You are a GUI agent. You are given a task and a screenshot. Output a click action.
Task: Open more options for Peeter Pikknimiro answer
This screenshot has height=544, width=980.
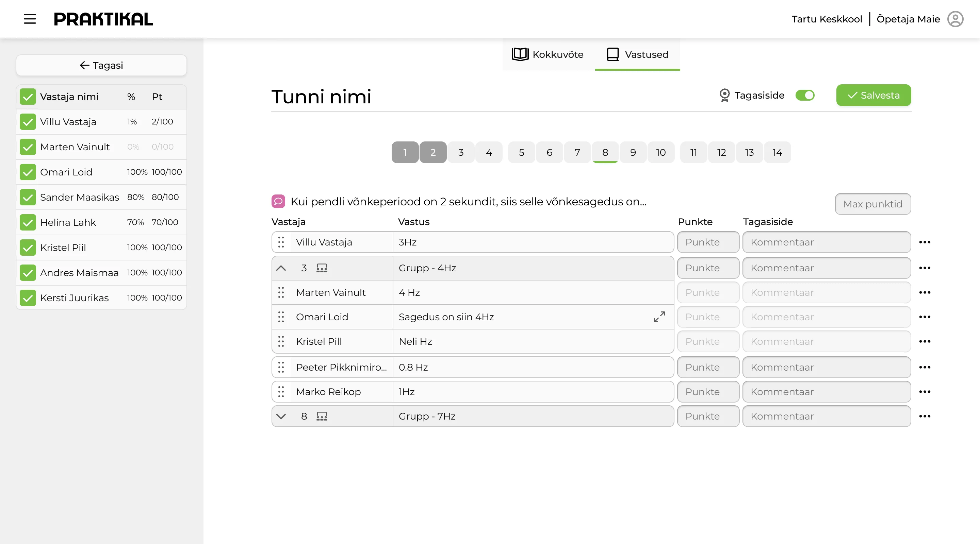(925, 367)
